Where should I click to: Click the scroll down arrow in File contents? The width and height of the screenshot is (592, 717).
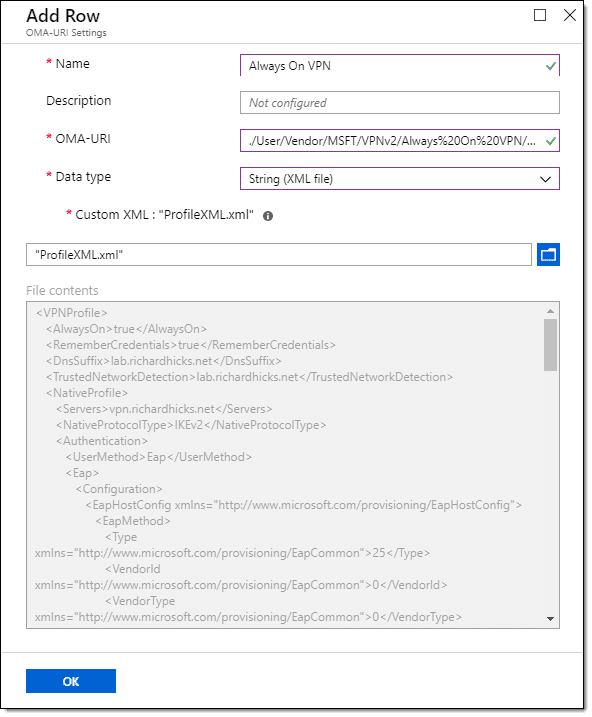coord(550,619)
